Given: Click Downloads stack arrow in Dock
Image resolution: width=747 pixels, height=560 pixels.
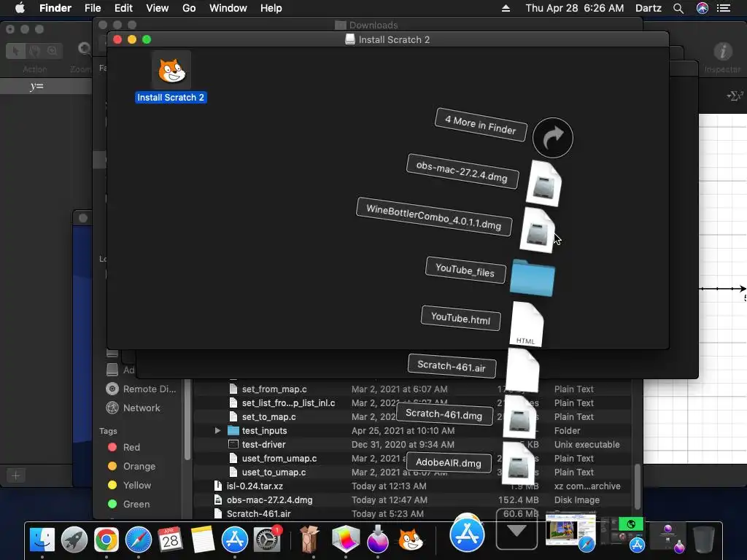Looking at the screenshot, I should point(517,529).
